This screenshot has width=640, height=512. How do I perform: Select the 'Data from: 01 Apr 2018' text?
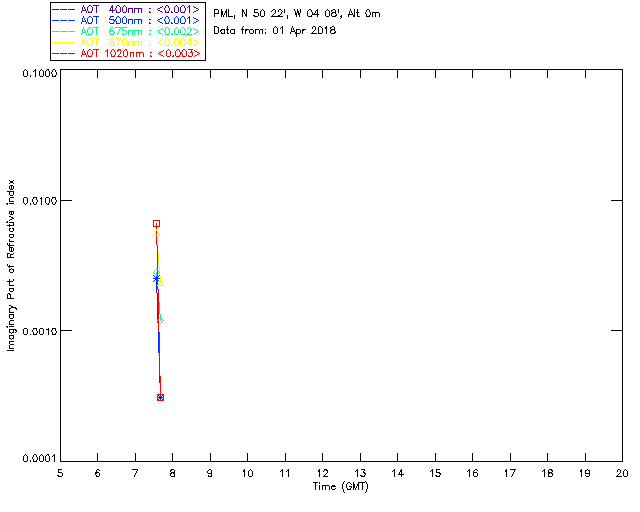tap(275, 31)
